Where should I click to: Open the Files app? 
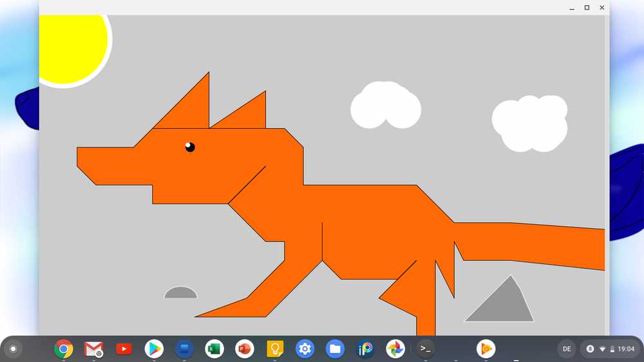[335, 348]
